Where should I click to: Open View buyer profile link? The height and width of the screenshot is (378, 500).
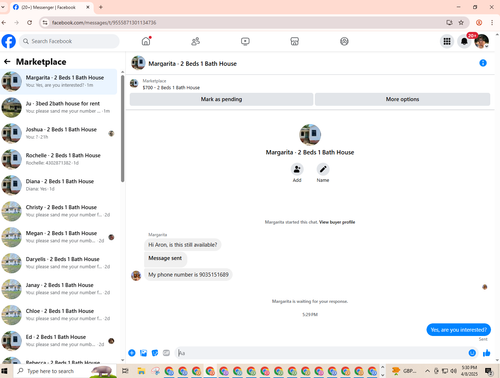(x=337, y=222)
